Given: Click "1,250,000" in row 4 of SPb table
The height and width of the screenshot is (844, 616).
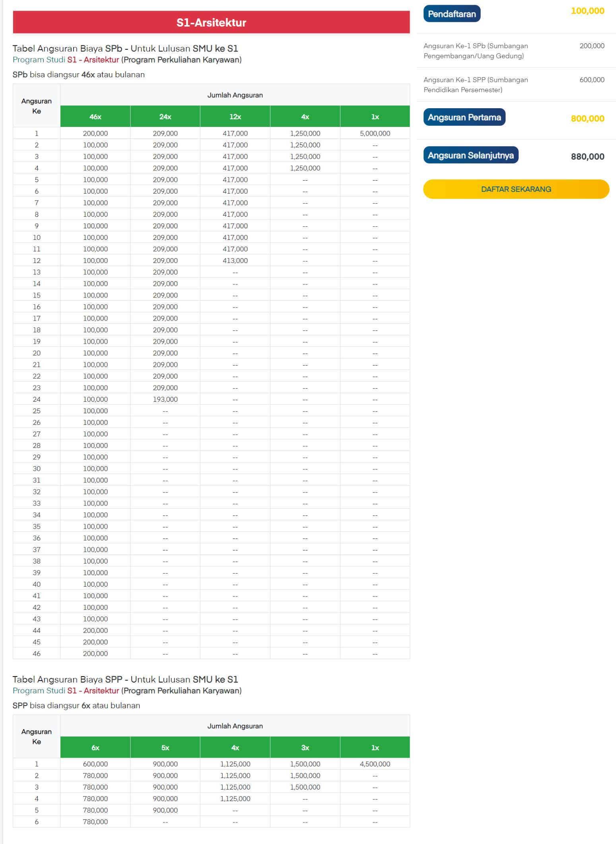Looking at the screenshot, I should (305, 168).
